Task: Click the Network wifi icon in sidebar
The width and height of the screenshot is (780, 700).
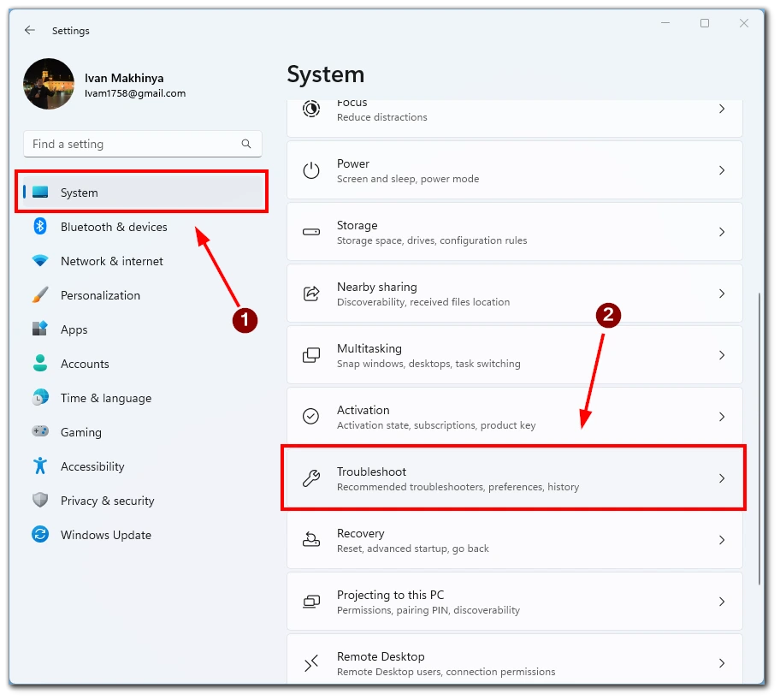Action: pos(40,261)
